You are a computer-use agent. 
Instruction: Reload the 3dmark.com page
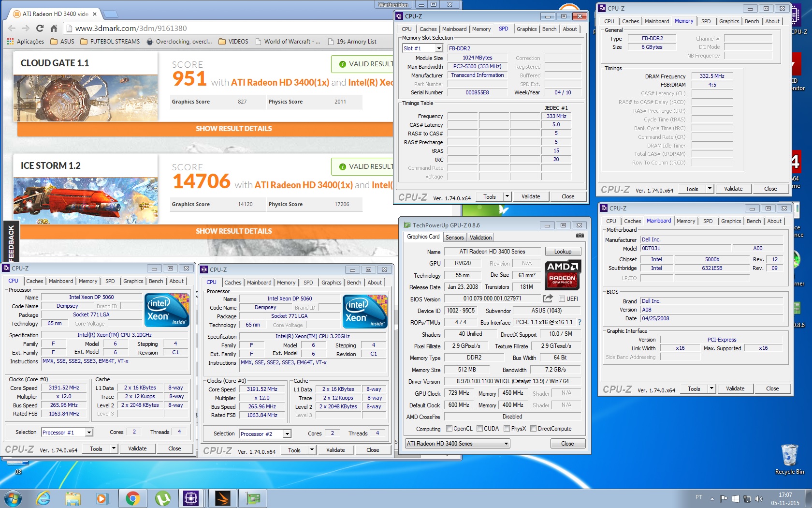point(40,29)
